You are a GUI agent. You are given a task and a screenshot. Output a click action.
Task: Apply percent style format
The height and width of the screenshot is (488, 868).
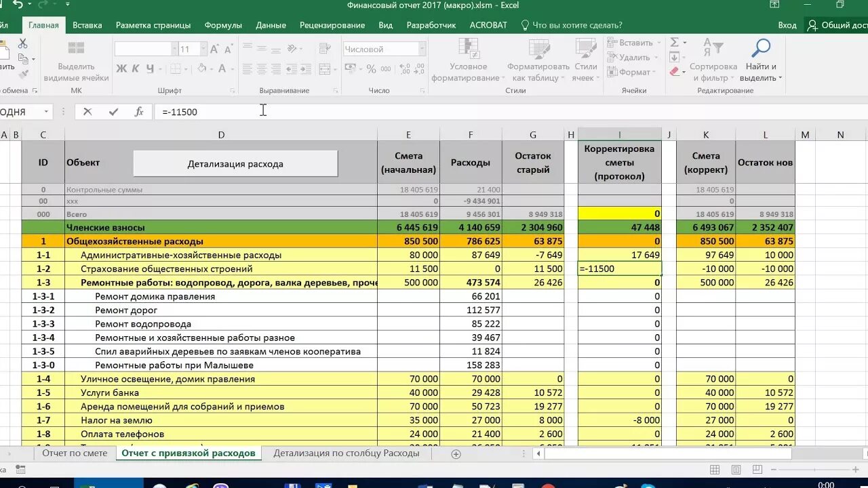pos(371,69)
